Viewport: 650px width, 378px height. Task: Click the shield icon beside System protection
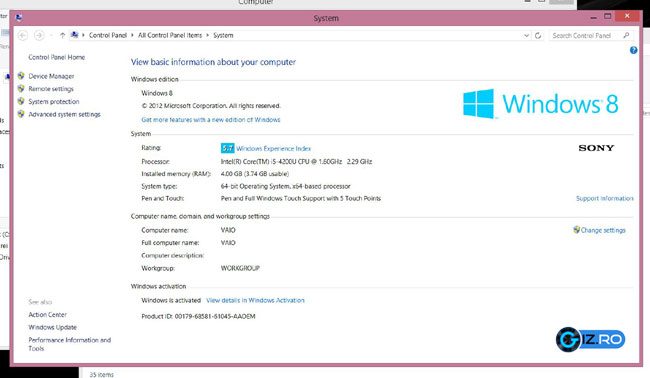21,101
